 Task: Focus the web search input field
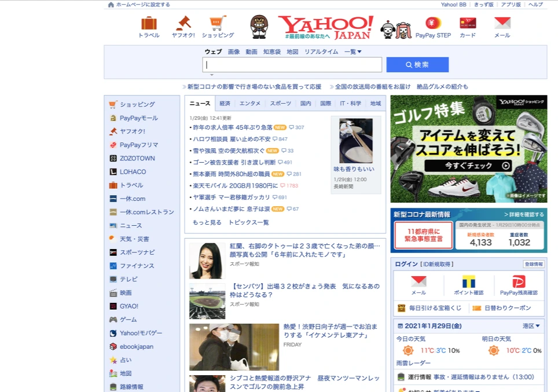pyautogui.click(x=292, y=65)
